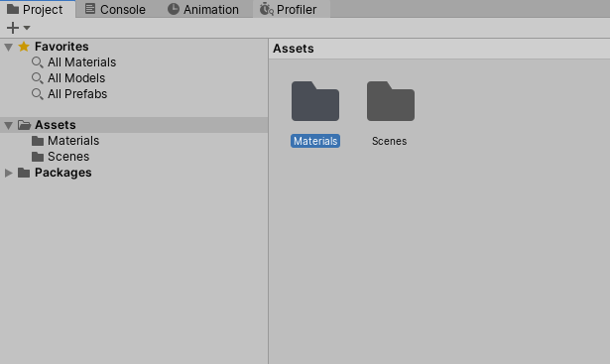Click the search icon beside All Materials

[x=38, y=62]
